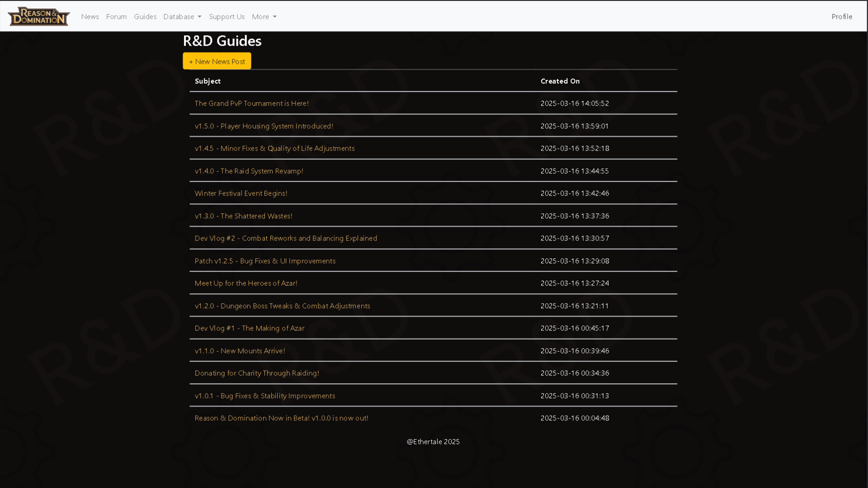Viewport: 868px width, 488px height.
Task: Open the Database dropdown chevron arrow
Action: click(199, 17)
